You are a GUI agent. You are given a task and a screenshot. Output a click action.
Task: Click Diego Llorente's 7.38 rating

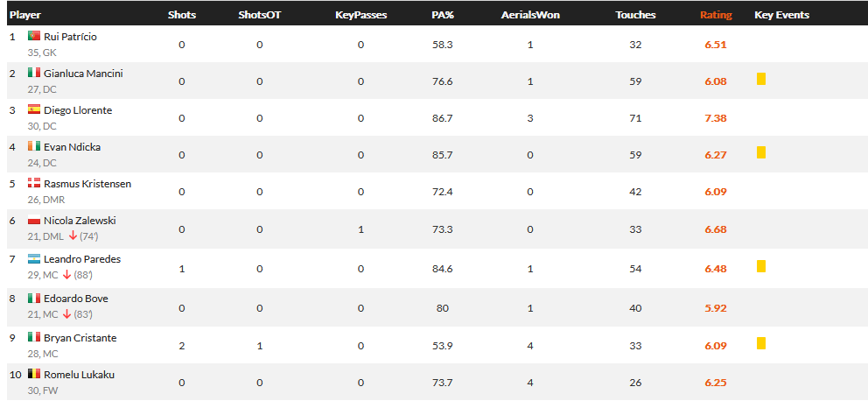(716, 118)
